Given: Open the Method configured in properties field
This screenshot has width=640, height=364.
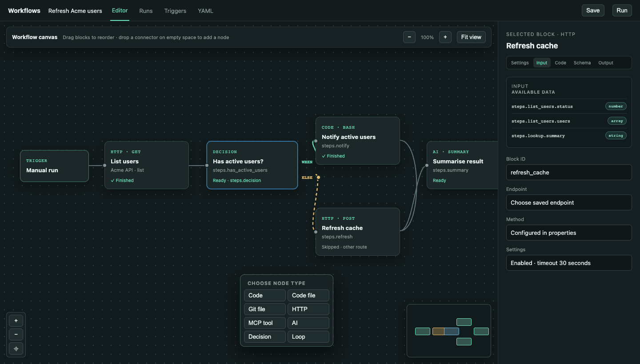Looking at the screenshot, I should click(x=569, y=233).
